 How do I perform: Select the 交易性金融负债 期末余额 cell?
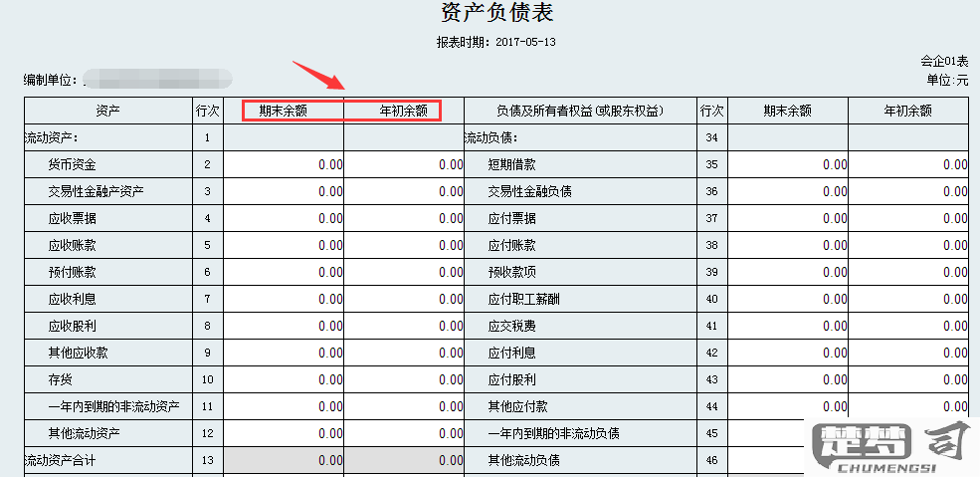click(788, 191)
